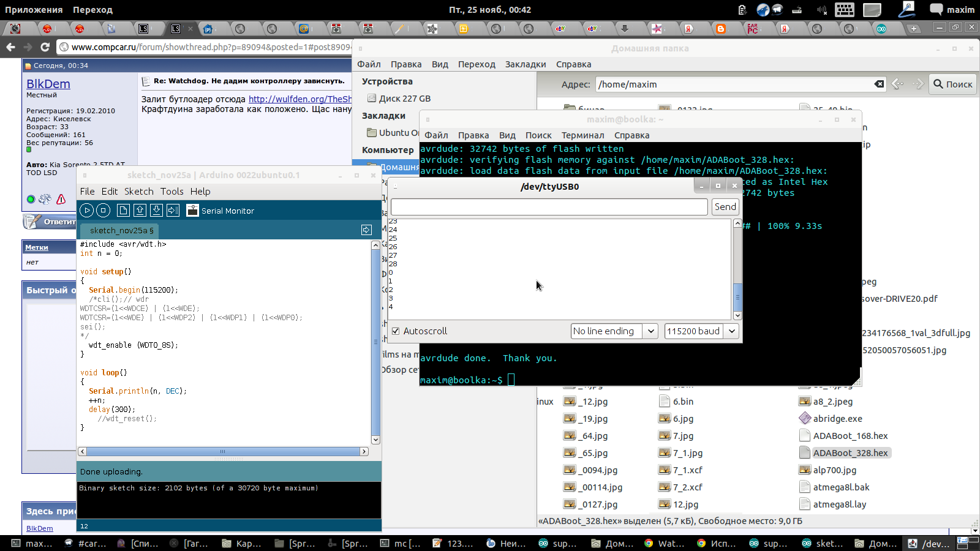Open the sketch tab menu arrow
The image size is (980, 551).
(366, 230)
